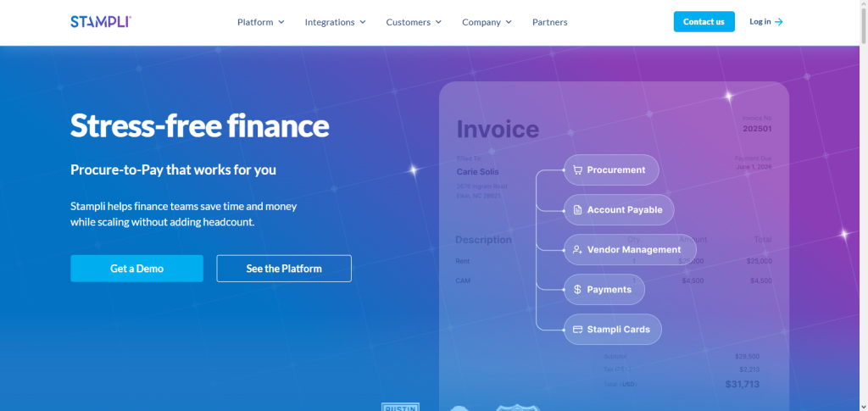The height and width of the screenshot is (411, 868).
Task: Click the Austin badge logo at bottom
Action: click(400, 407)
